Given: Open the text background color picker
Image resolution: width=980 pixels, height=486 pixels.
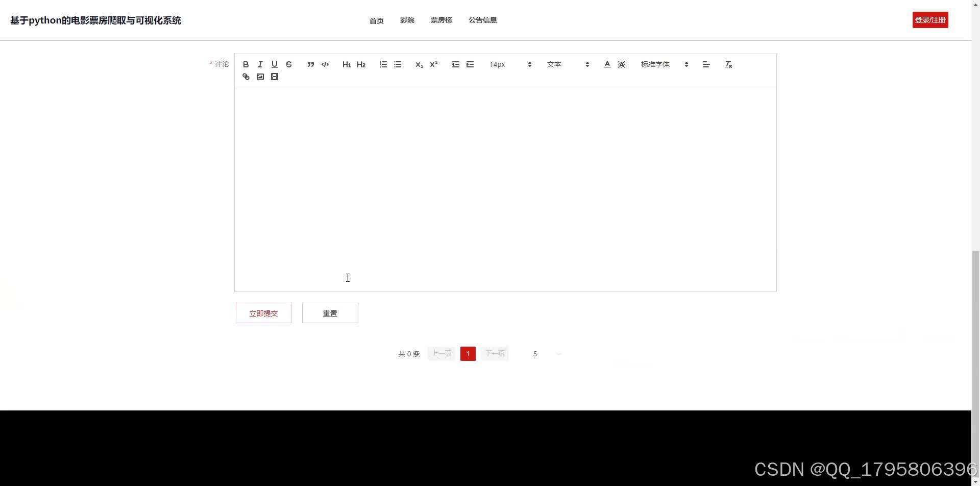Looking at the screenshot, I should pos(621,64).
